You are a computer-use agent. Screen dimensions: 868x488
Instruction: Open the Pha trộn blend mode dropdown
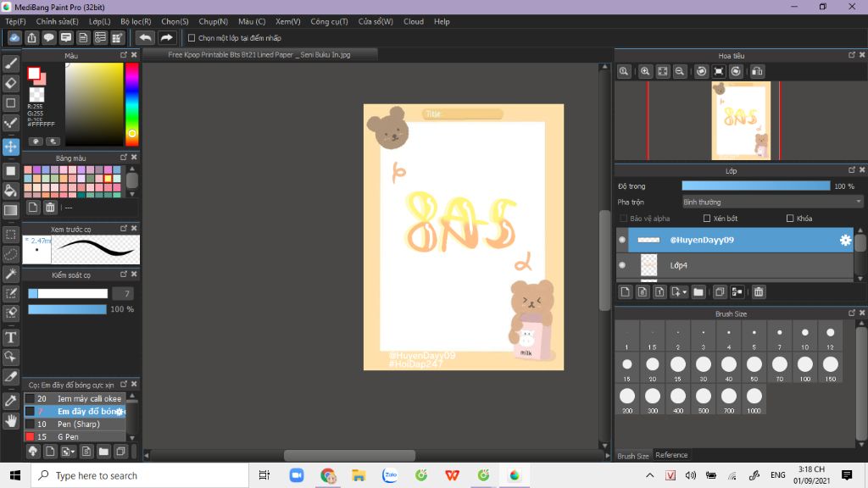coord(772,202)
